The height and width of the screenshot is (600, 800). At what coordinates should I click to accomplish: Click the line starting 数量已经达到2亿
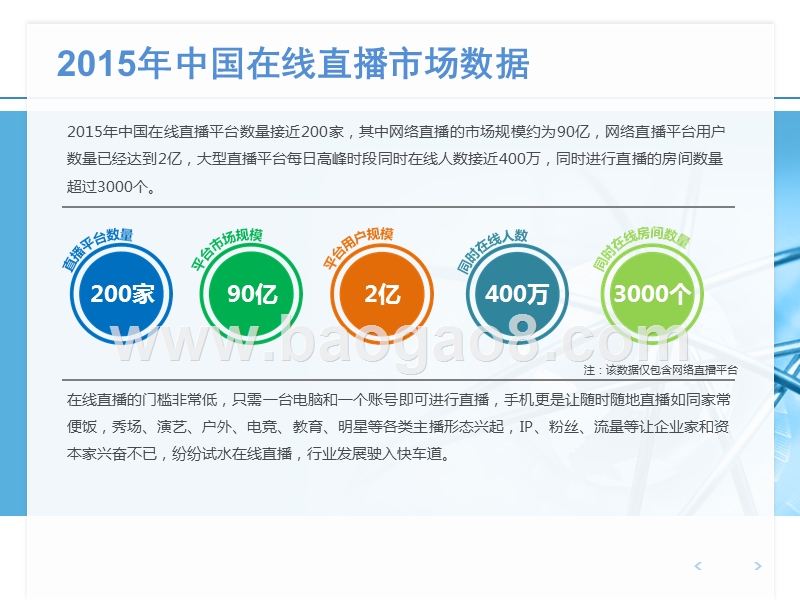(395, 159)
